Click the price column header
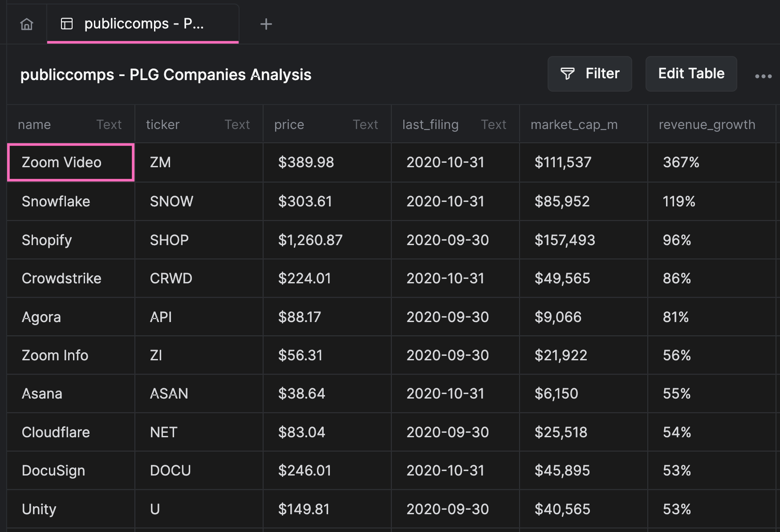 coord(289,125)
